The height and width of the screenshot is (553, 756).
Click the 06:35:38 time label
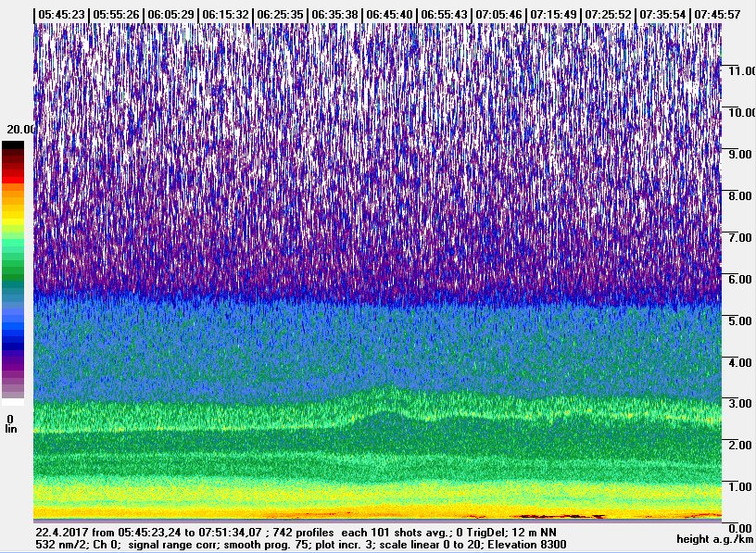[334, 15]
